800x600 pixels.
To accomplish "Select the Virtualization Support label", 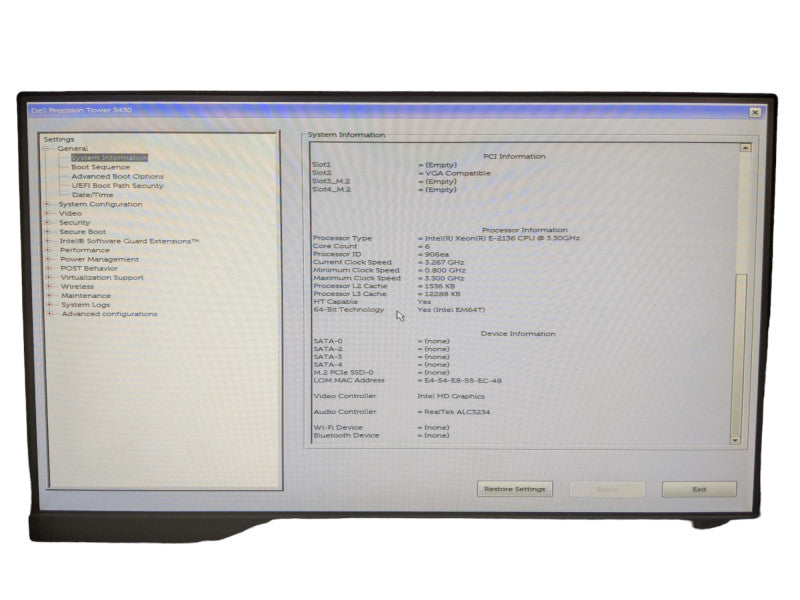I will pyautogui.click(x=102, y=278).
